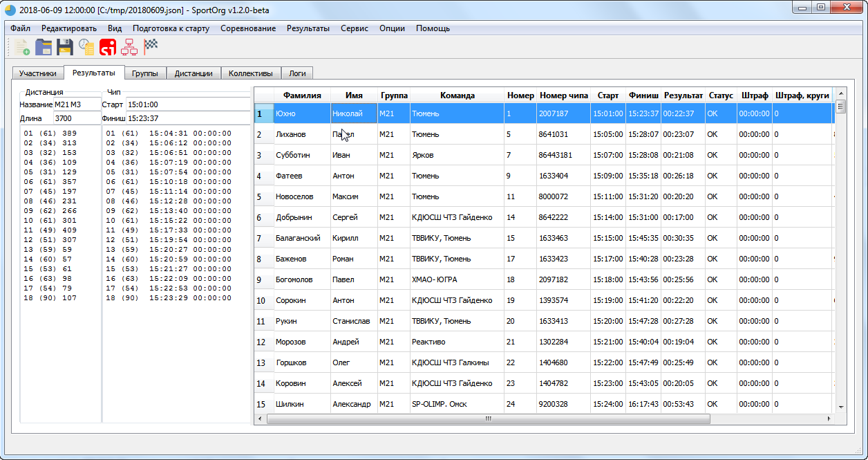Click the split line 18 (90) 15:23:29

click(x=169, y=298)
